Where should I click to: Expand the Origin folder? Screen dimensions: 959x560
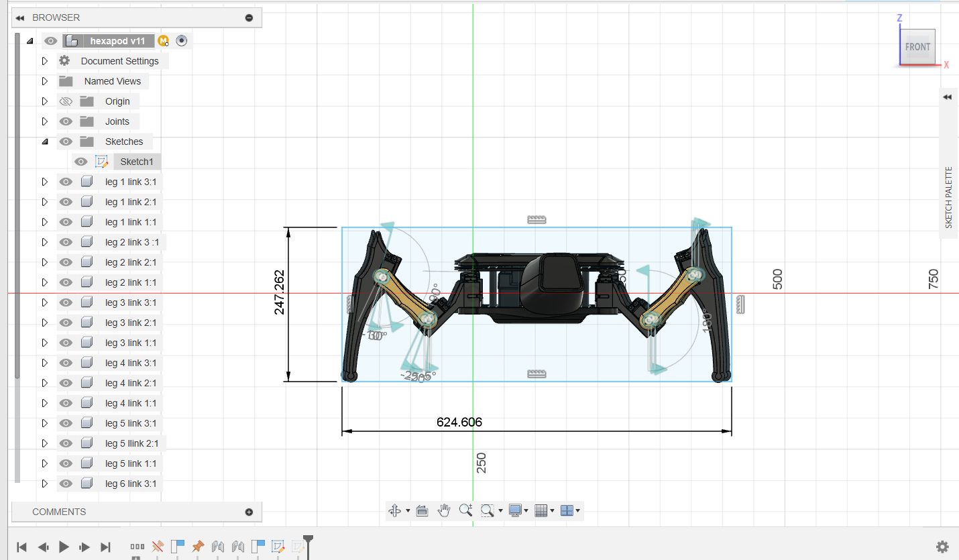click(45, 101)
